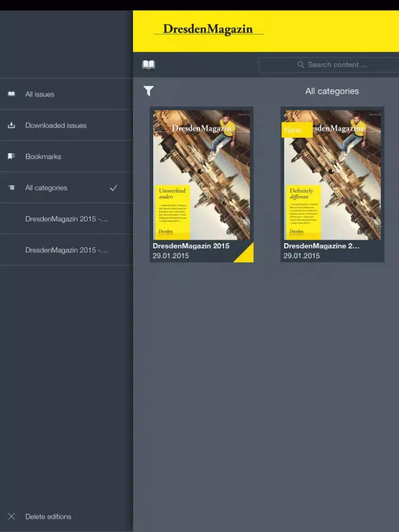Choose second DresdenMagazin 2015 category entry
Viewport: 399px width, 532px height.
click(66, 250)
